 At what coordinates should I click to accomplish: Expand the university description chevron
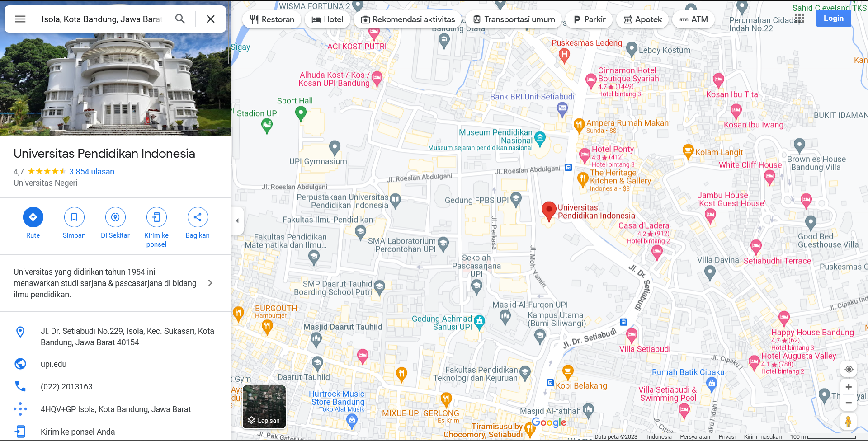pos(210,283)
